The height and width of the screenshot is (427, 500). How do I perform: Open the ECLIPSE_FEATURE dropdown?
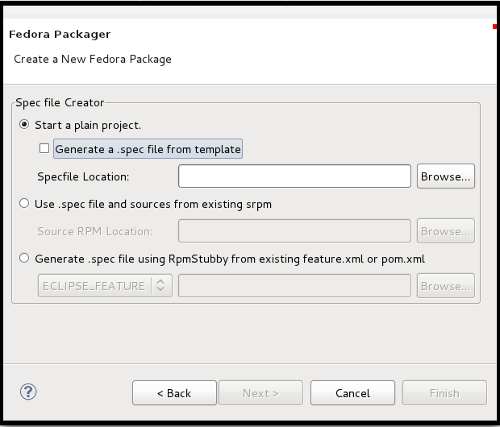(x=105, y=285)
